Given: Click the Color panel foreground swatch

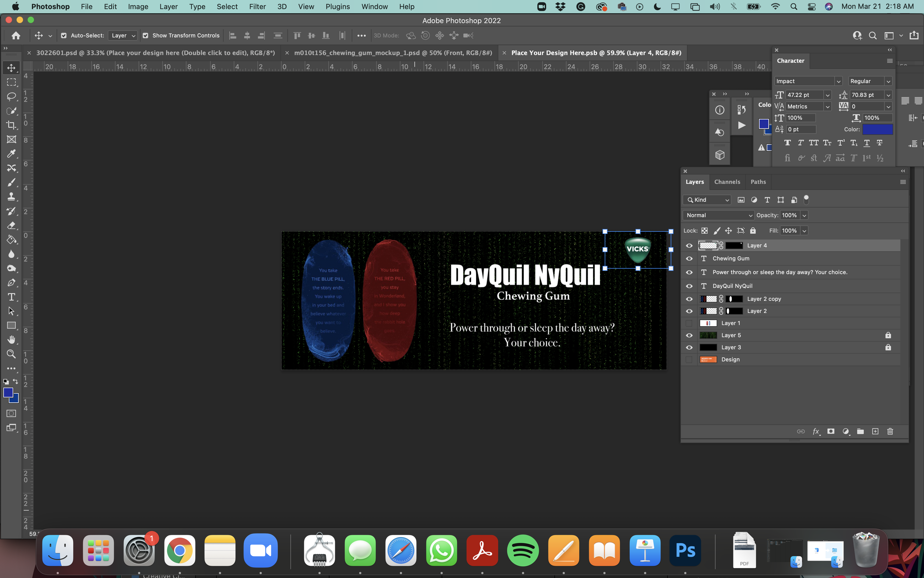Looking at the screenshot, I should (764, 124).
